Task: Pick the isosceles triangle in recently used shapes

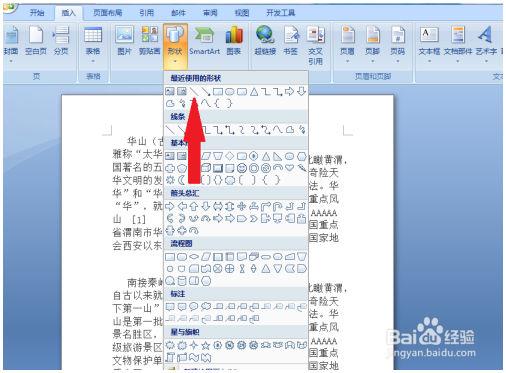Action: [x=254, y=91]
